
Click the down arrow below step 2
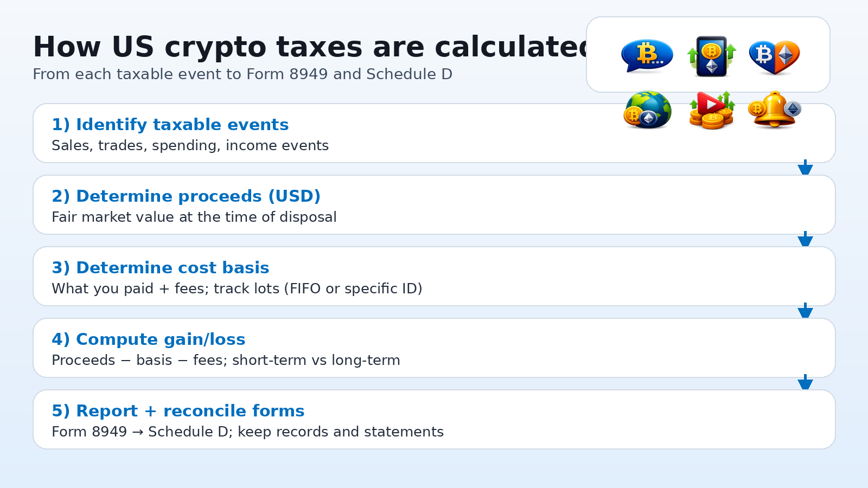(x=805, y=239)
